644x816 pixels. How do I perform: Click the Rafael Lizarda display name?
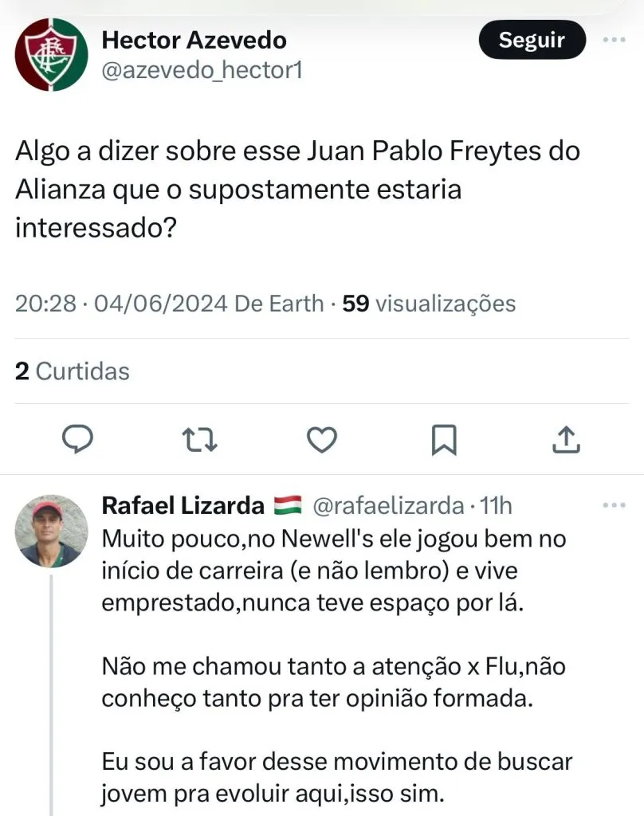[183, 505]
